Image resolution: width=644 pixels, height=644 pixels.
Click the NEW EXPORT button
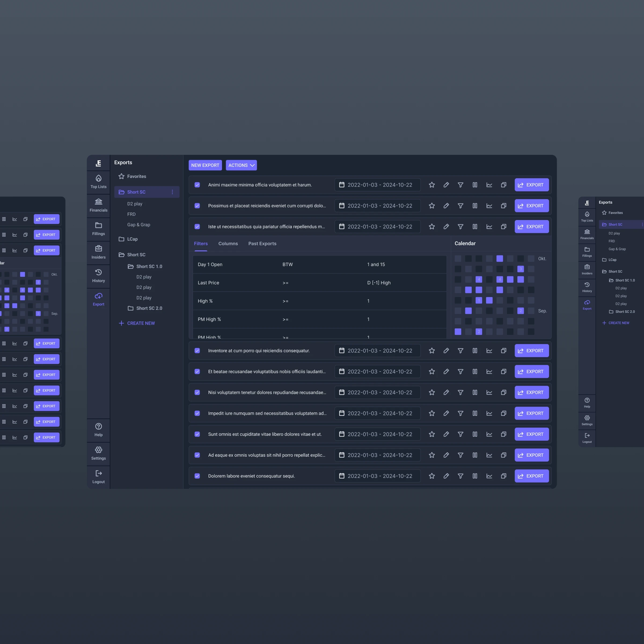click(x=205, y=165)
